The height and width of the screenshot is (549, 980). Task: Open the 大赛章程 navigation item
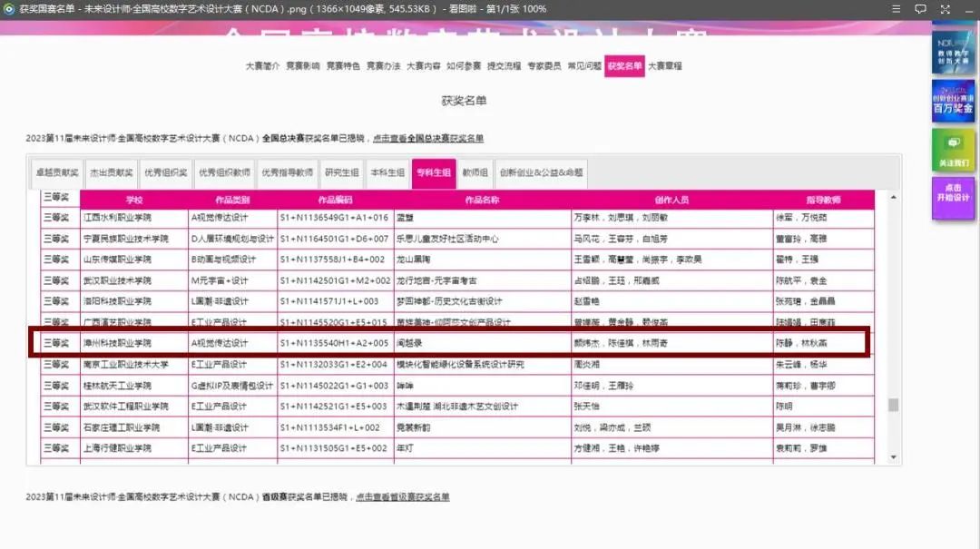(665, 65)
